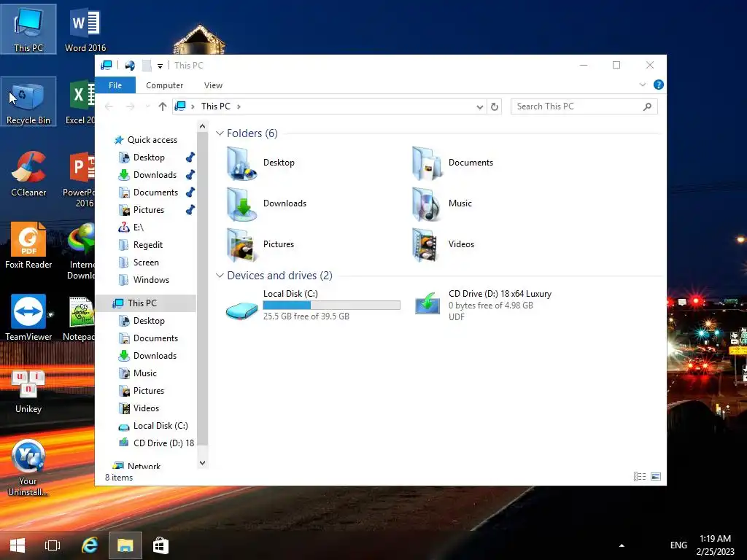Select the Word 2016 desktop icon

(85, 29)
